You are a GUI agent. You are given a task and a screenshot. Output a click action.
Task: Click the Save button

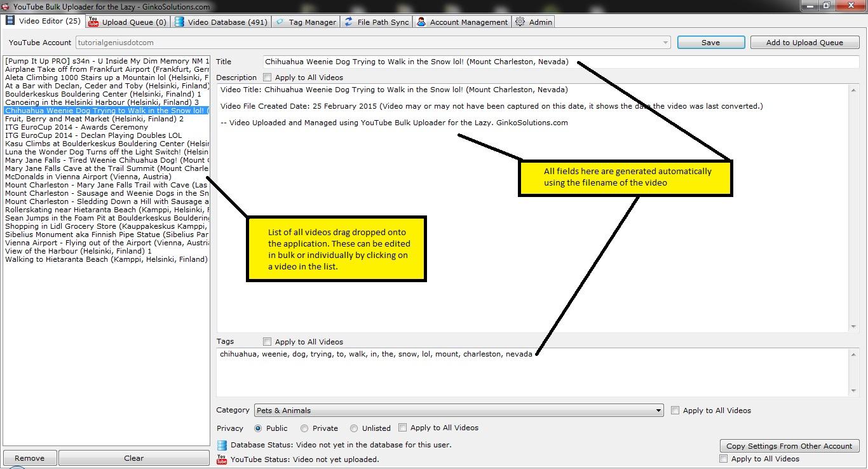point(710,43)
